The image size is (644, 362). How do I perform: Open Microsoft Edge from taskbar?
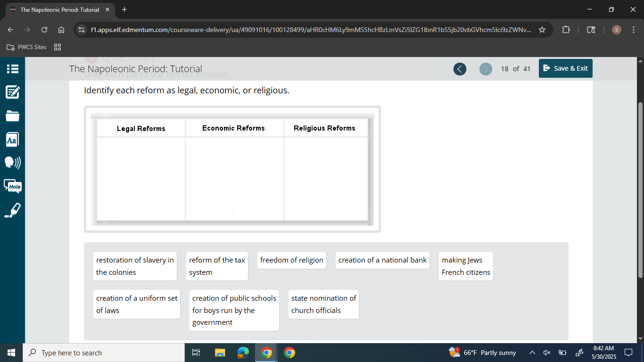click(243, 353)
